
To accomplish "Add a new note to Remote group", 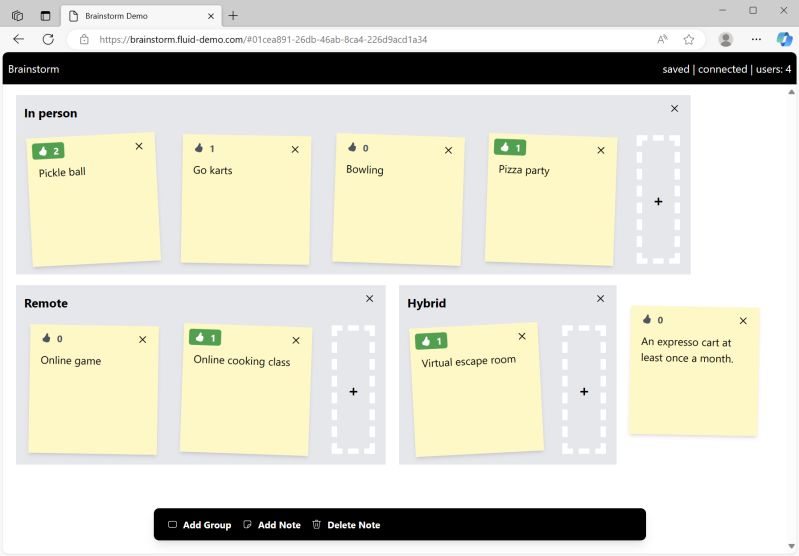I will click(353, 390).
